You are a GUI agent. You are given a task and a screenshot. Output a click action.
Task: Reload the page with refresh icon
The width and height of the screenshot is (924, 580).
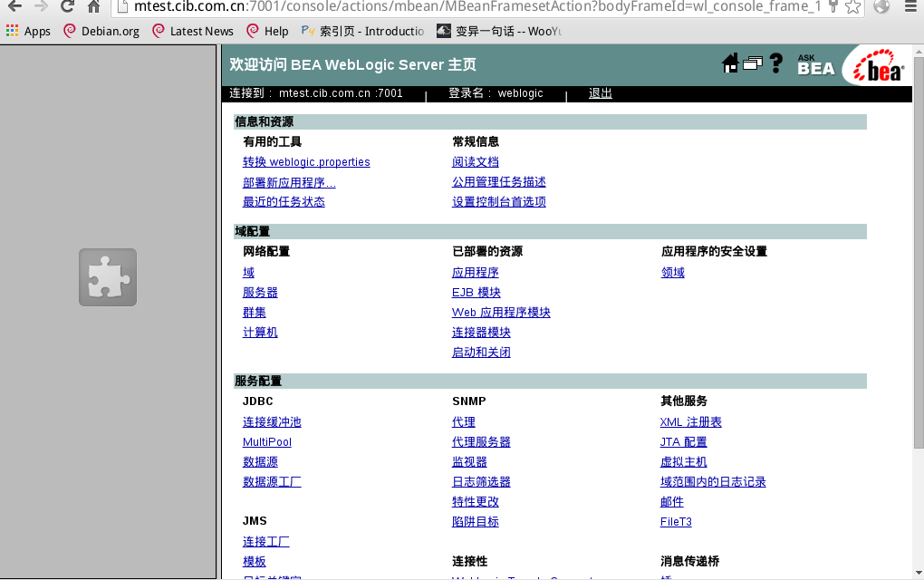pos(67,6)
